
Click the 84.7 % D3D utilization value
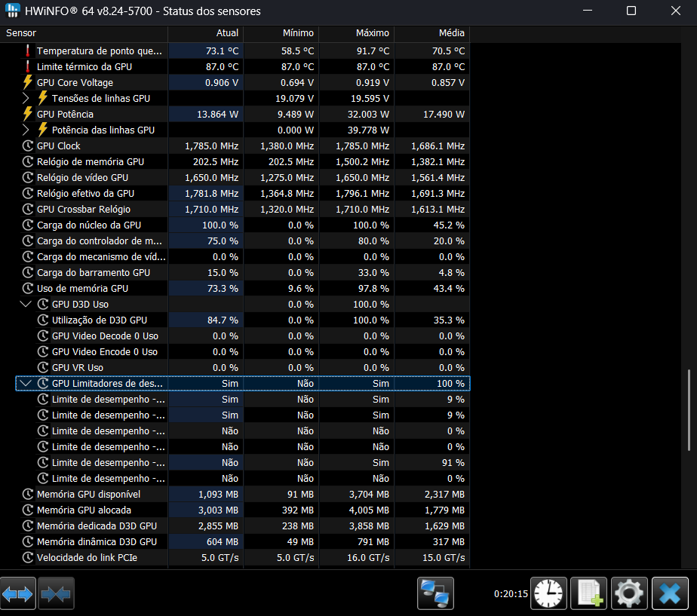coord(223,320)
